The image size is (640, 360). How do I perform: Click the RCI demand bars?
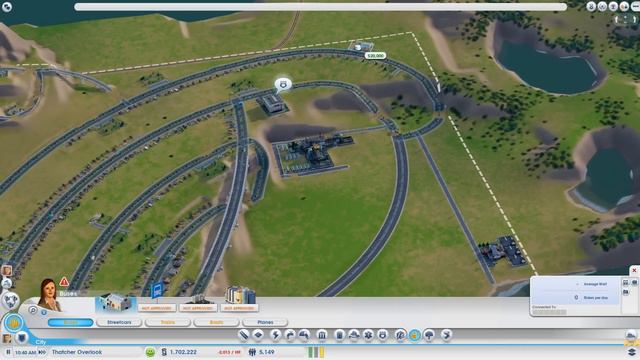tap(316, 351)
